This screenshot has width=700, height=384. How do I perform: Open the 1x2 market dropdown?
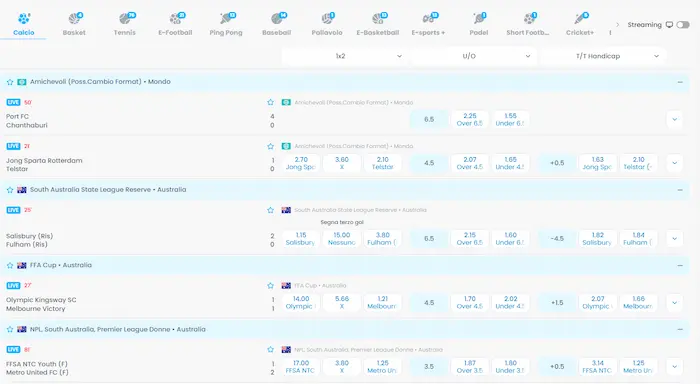pyautogui.click(x=344, y=56)
